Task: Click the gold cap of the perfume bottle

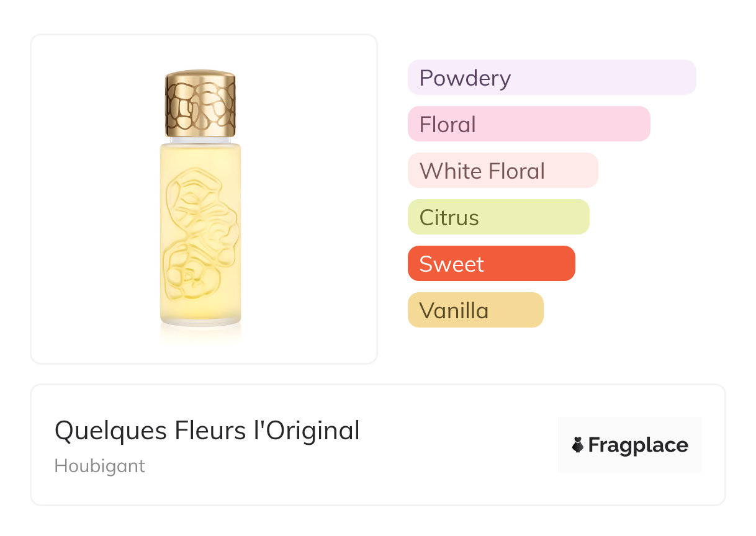Action: coord(200,104)
